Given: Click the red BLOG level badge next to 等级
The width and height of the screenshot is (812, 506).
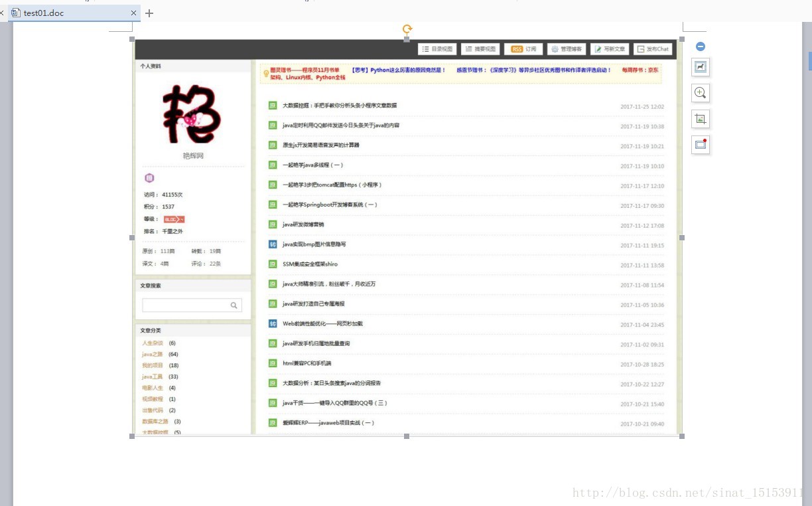Looking at the screenshot, I should coord(174,219).
